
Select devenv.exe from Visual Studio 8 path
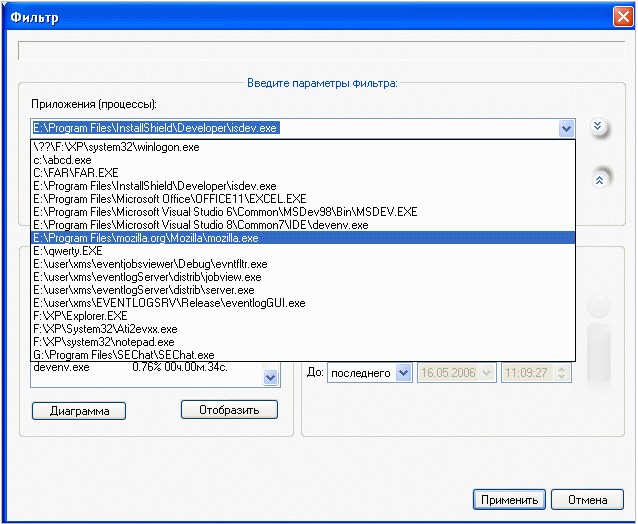(x=200, y=225)
